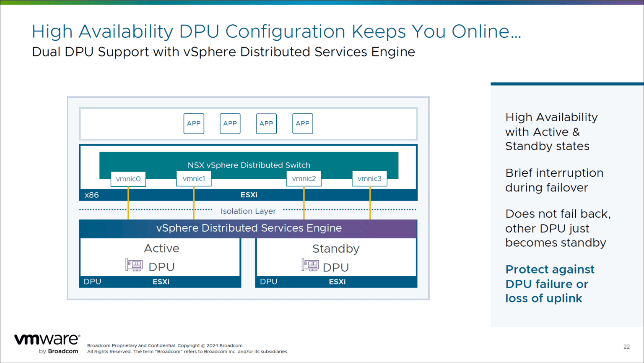Expand the vmnic0 label
The height and width of the screenshot is (363, 644).
pos(128,179)
